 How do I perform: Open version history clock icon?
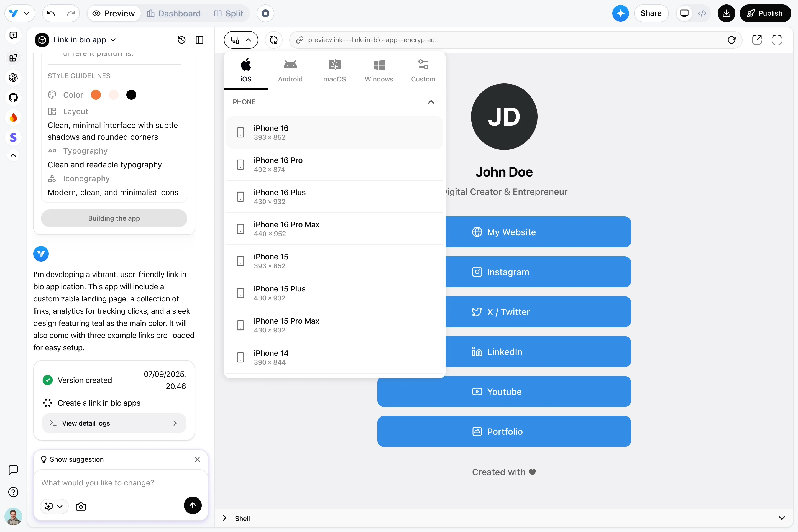[181, 40]
